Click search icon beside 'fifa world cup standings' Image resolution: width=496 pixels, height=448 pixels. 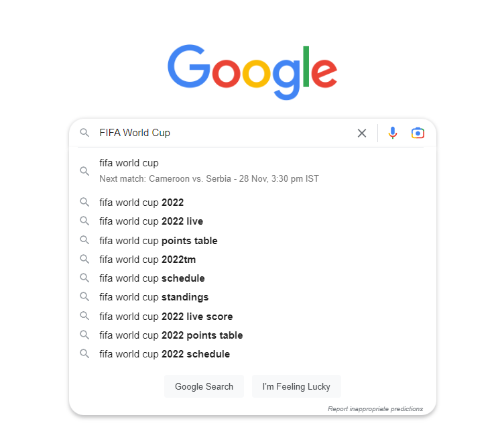84,296
